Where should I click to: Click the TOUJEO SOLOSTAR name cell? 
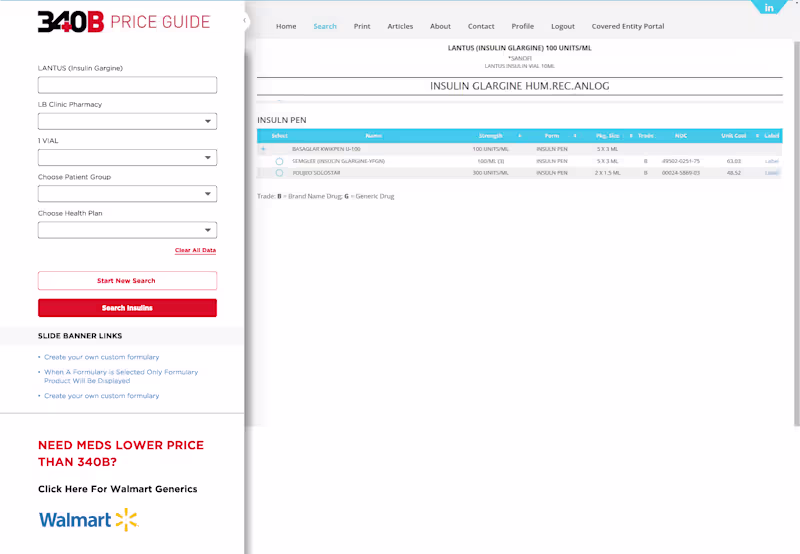click(x=316, y=173)
